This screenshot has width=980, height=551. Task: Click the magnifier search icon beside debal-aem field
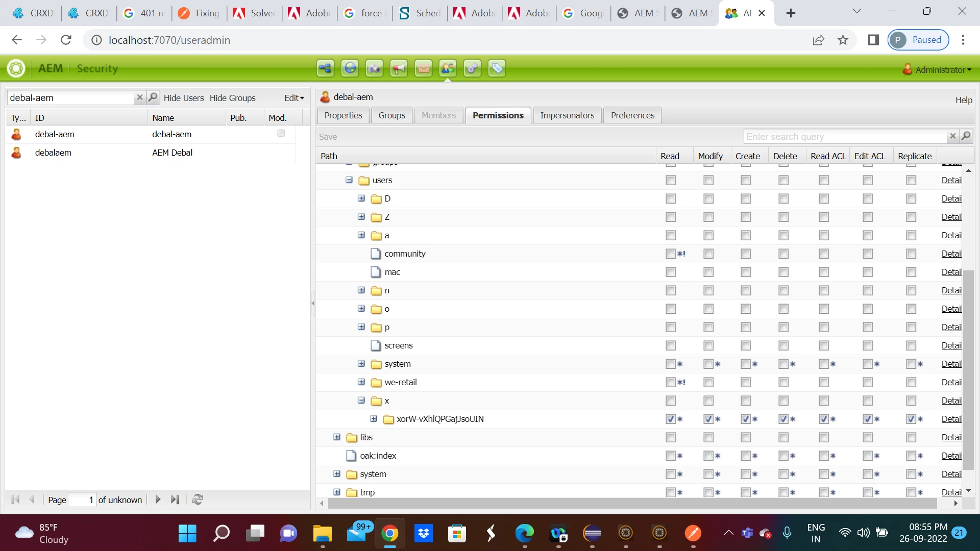click(x=153, y=97)
